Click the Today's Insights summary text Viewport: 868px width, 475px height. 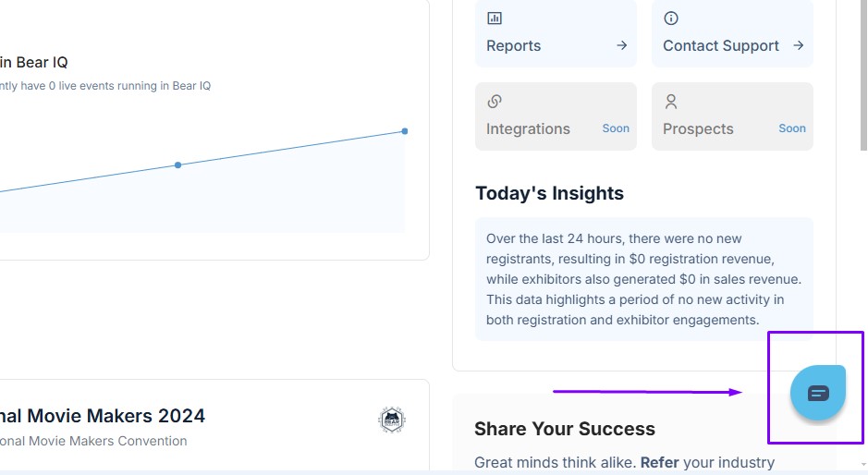coord(644,279)
